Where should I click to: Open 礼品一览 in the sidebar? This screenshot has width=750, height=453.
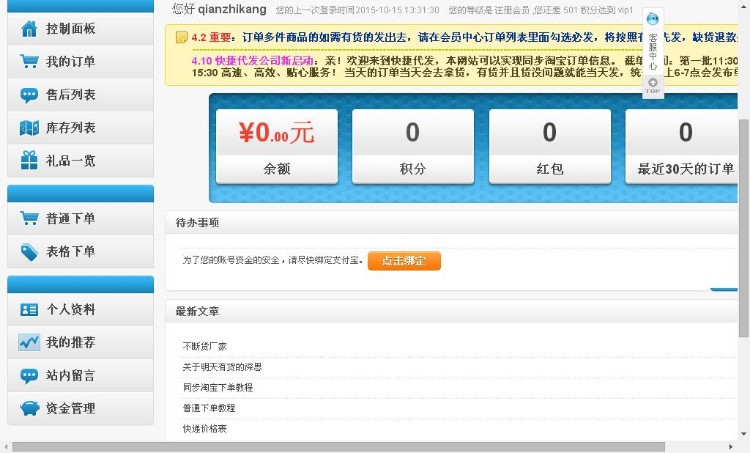click(80, 160)
